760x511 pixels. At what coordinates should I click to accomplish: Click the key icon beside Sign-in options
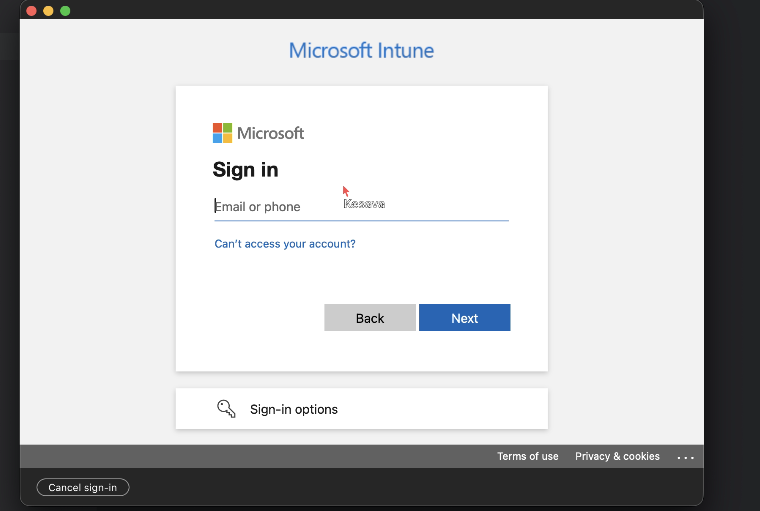226,408
